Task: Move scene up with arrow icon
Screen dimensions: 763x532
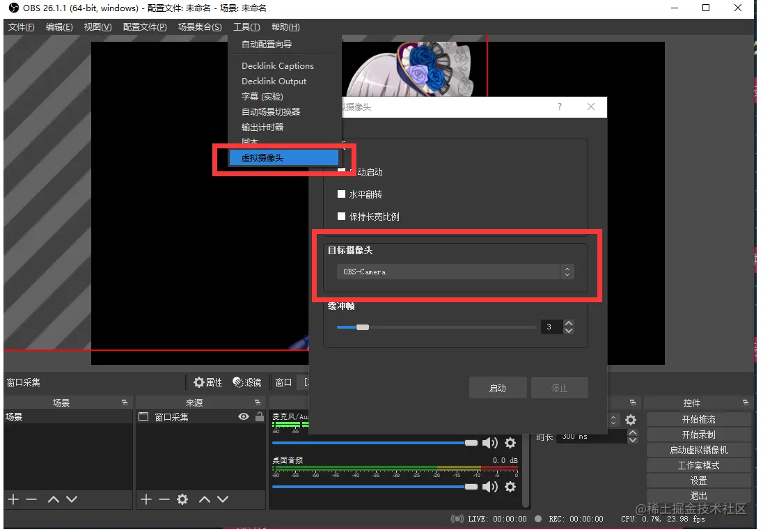Action: 54,499
